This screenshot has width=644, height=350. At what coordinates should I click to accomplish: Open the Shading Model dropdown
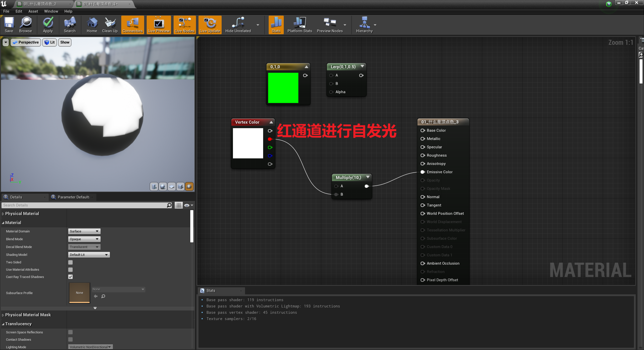pos(89,255)
